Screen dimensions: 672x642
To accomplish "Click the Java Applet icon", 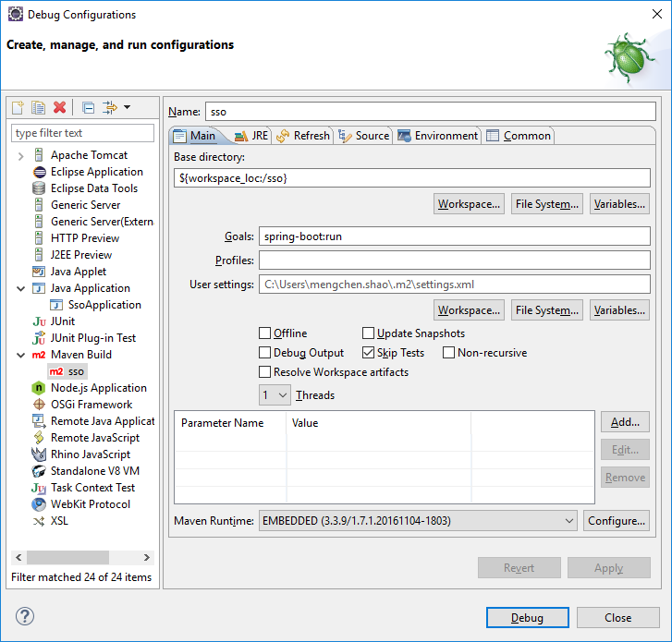I will [39, 272].
